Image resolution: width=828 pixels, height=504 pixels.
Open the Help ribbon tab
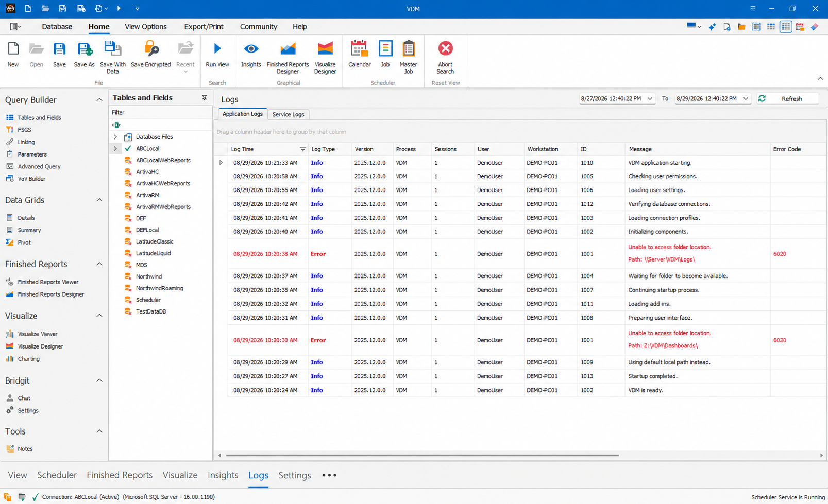point(300,27)
